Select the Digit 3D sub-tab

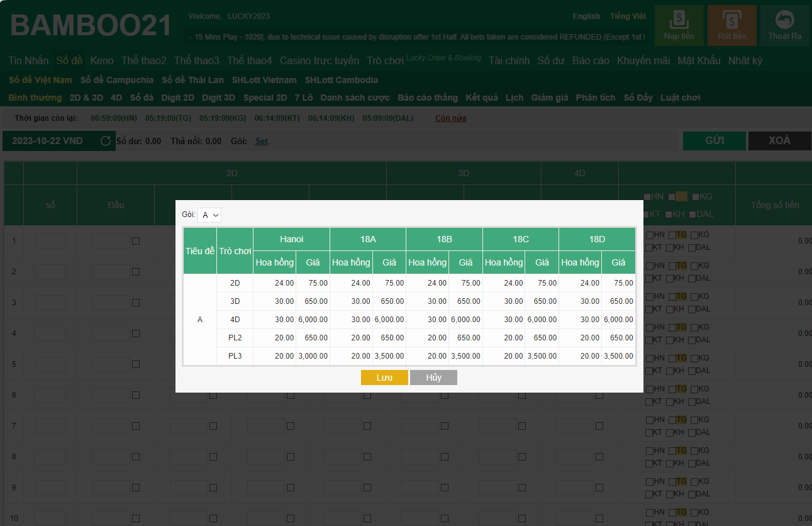tap(218, 98)
